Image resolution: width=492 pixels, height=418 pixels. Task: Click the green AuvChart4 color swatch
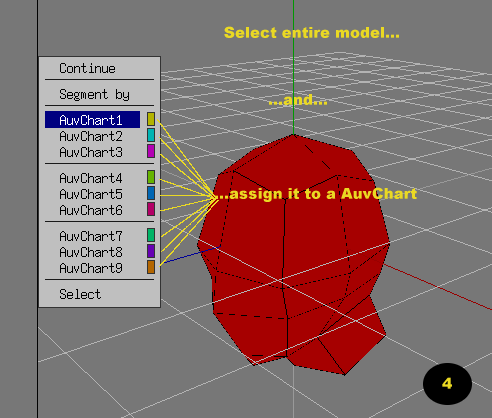point(151,177)
